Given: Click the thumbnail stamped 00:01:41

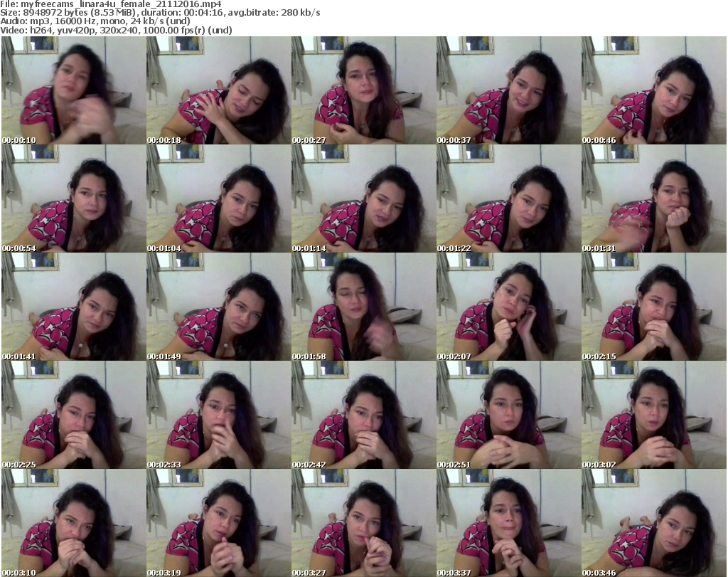Looking at the screenshot, I should point(73,307).
